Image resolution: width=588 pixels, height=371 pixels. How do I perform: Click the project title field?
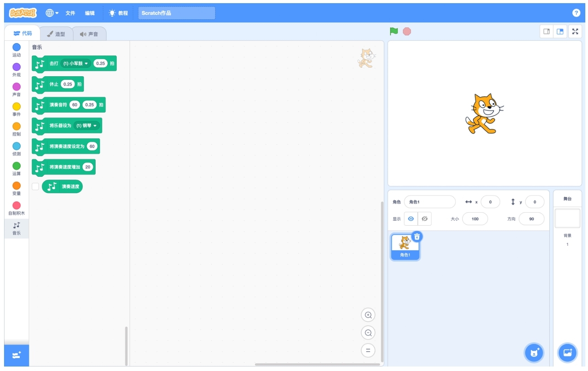(177, 13)
